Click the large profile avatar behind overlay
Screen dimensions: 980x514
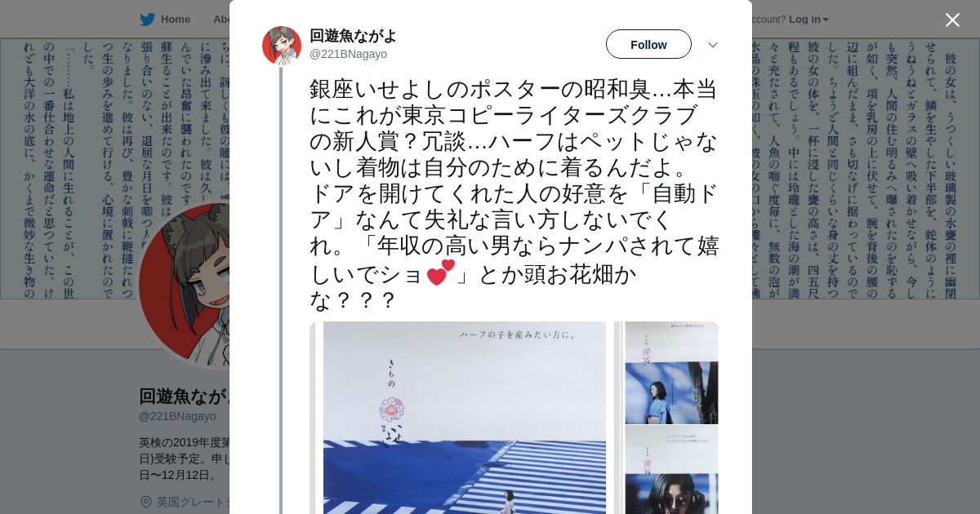click(184, 286)
